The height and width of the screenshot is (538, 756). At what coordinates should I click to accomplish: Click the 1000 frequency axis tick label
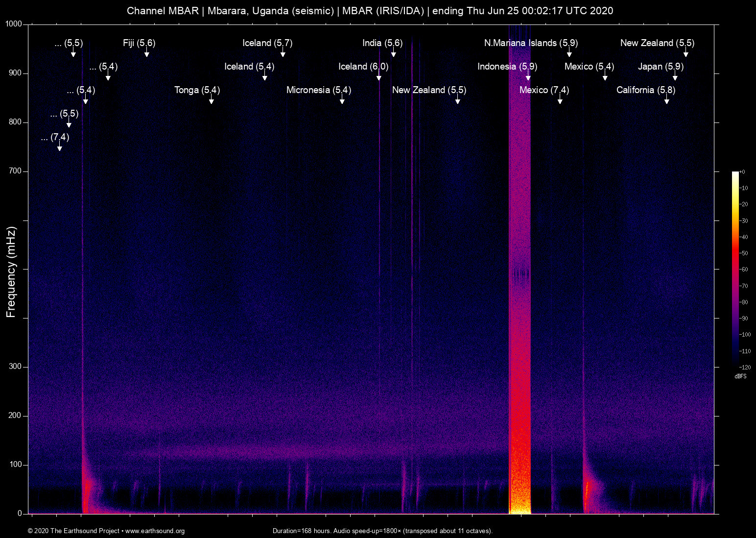pos(14,24)
